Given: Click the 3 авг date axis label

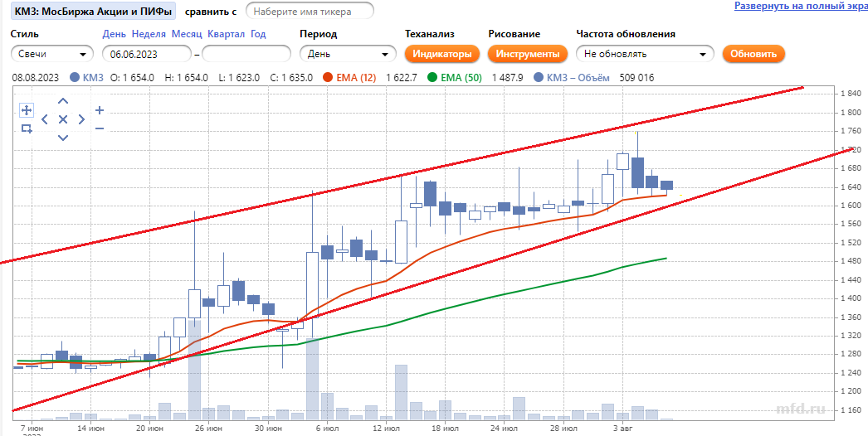Looking at the screenshot, I should (x=622, y=429).
